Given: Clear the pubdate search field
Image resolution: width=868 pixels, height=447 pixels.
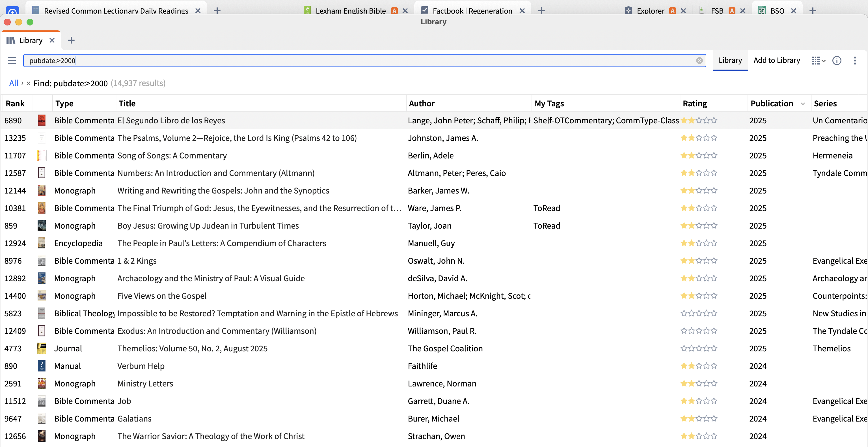Looking at the screenshot, I should click(x=699, y=60).
